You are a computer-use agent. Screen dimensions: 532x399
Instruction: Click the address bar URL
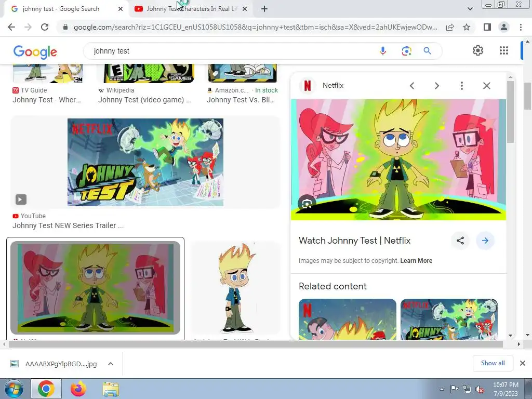(255, 27)
